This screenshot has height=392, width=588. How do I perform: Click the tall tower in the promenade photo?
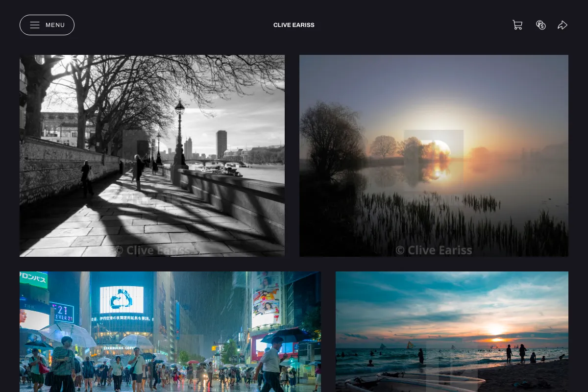(221, 144)
